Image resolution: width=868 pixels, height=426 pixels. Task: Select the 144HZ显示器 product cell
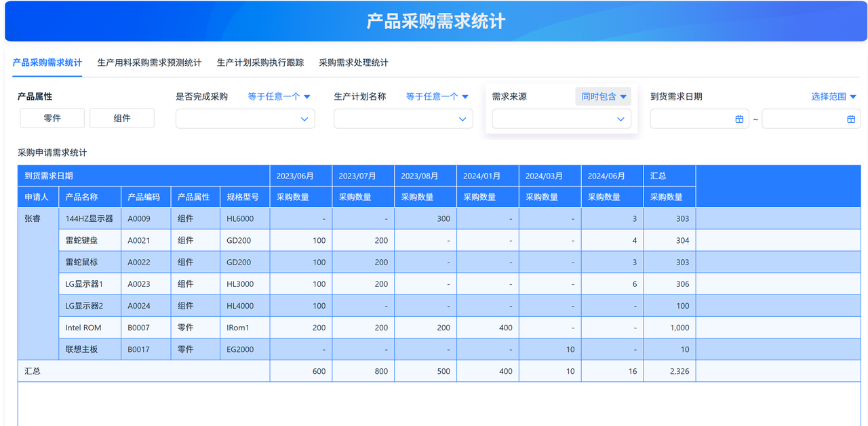click(x=90, y=218)
